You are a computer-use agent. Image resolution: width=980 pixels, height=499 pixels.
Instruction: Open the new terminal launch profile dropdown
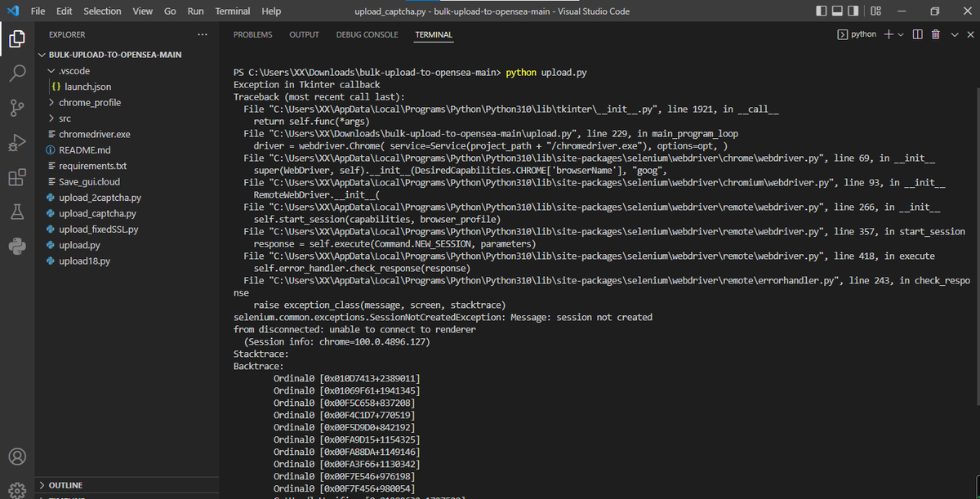coord(902,34)
